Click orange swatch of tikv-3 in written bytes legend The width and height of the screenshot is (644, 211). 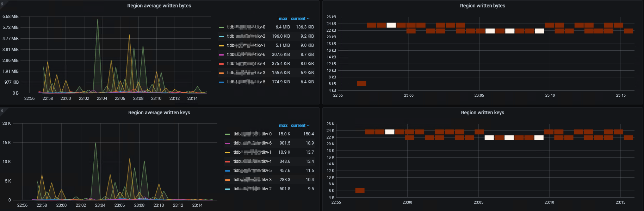point(221,73)
